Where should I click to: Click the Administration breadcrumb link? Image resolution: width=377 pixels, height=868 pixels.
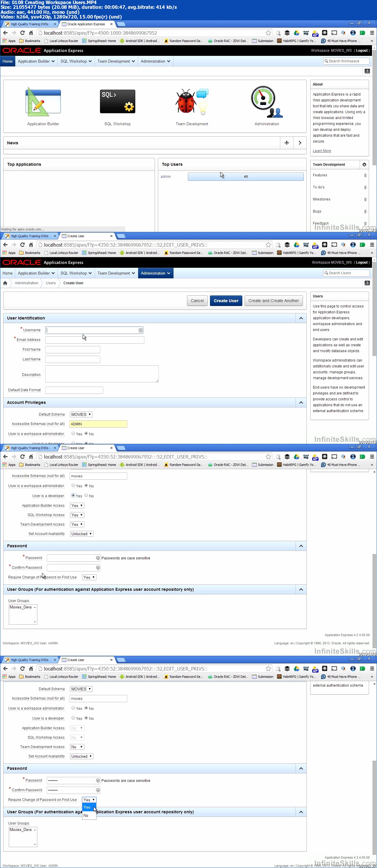point(26,283)
